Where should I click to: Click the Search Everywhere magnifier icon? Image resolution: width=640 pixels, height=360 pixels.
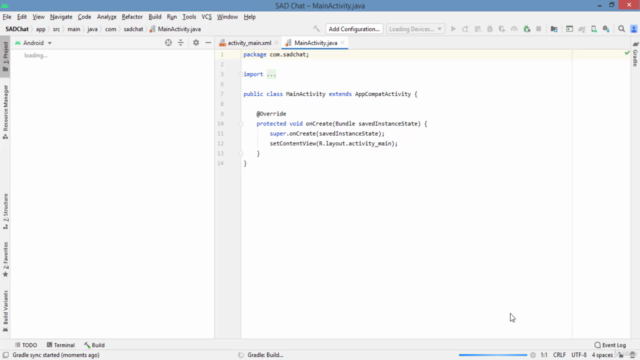click(x=622, y=29)
